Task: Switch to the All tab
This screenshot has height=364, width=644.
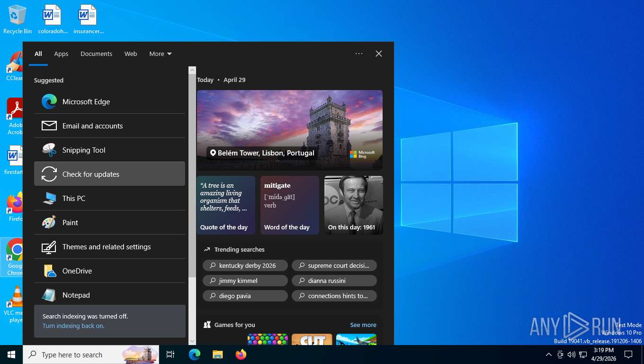Action: pyautogui.click(x=38, y=54)
